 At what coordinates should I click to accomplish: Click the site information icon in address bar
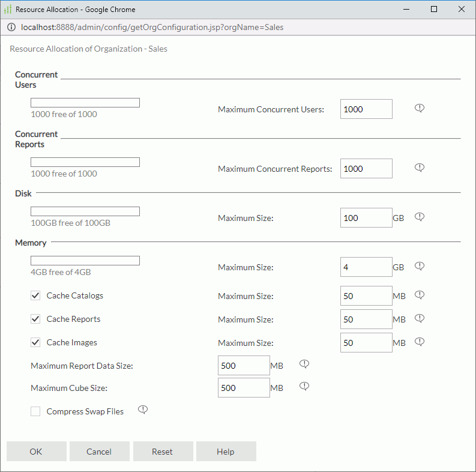(11, 27)
